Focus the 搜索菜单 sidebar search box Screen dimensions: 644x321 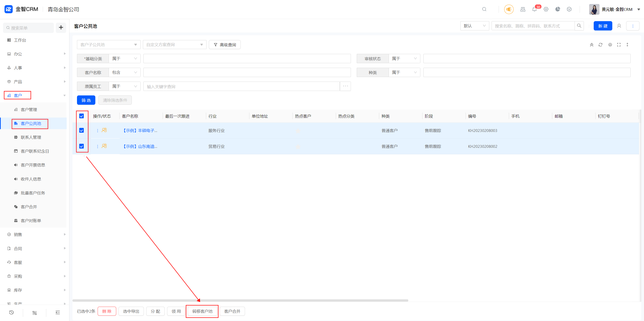28,28
